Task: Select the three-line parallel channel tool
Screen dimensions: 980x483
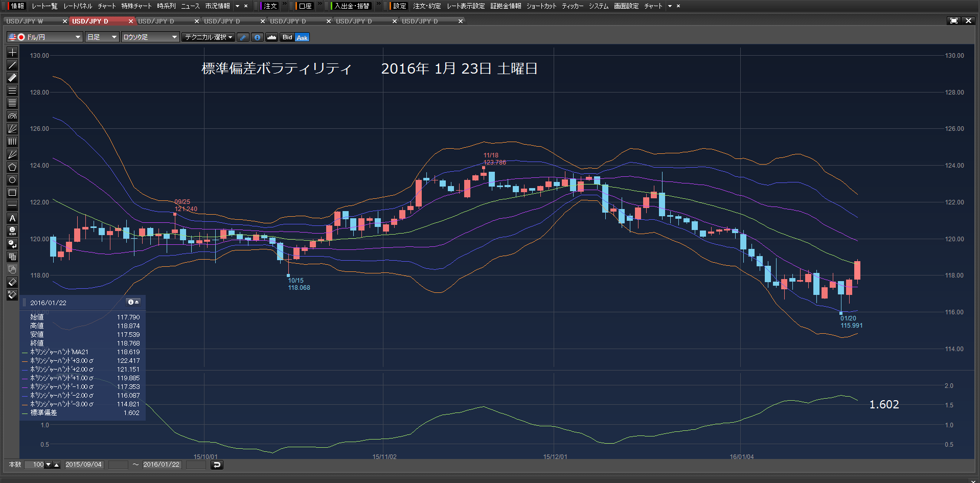Action: 12,90
